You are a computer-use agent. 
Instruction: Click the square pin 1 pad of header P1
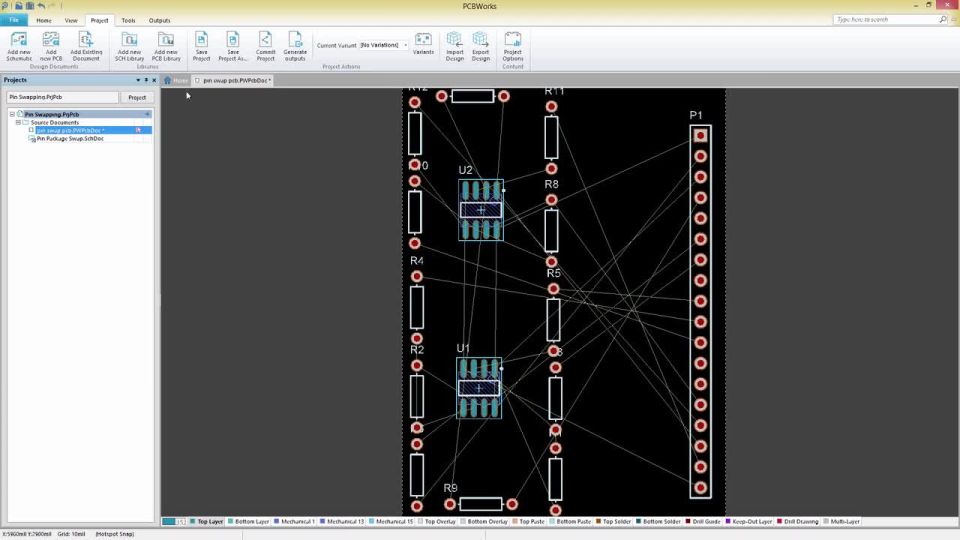[700, 135]
